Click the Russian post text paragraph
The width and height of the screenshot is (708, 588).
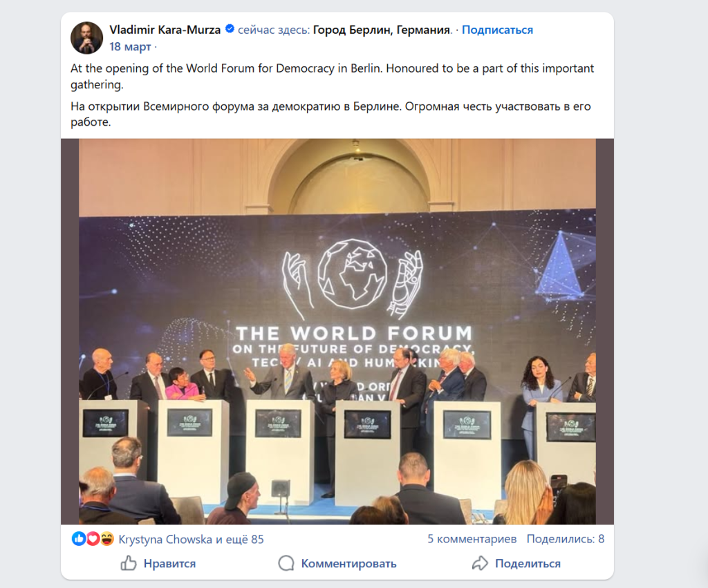[x=330, y=114]
